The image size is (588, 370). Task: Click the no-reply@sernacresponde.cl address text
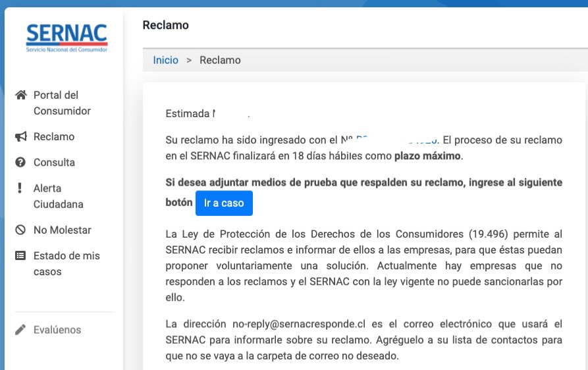click(x=299, y=324)
